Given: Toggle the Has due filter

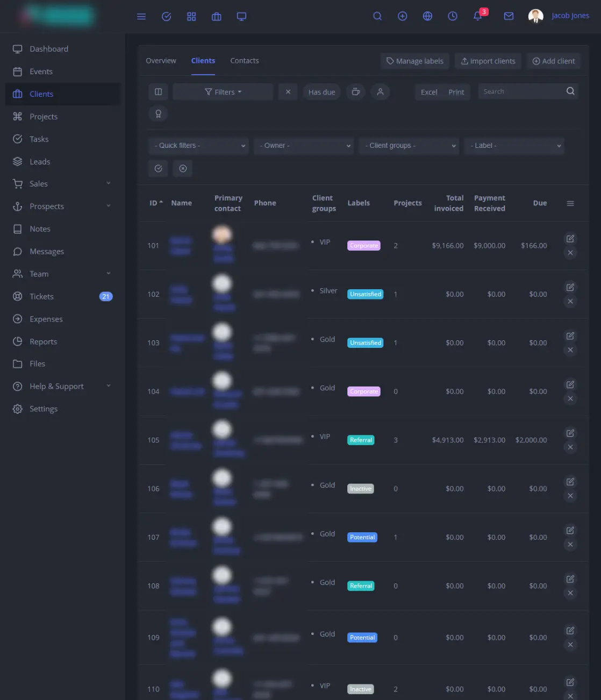Looking at the screenshot, I should [321, 92].
